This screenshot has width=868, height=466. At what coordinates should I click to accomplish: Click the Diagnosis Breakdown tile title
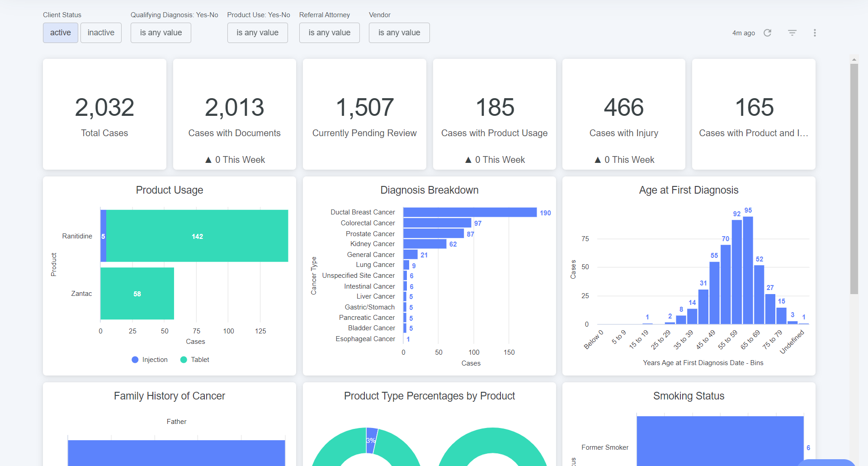429,190
